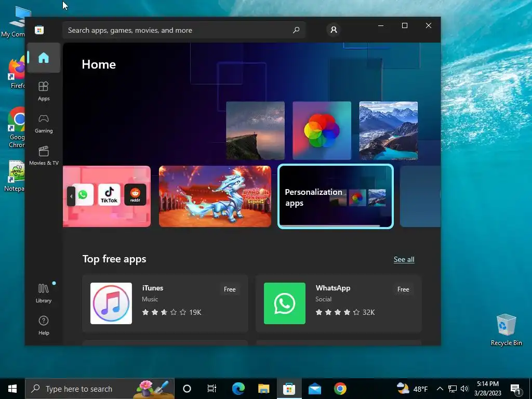Screen dimensions: 532x399
Task: Open the Library in sidebar
Action: (44, 293)
